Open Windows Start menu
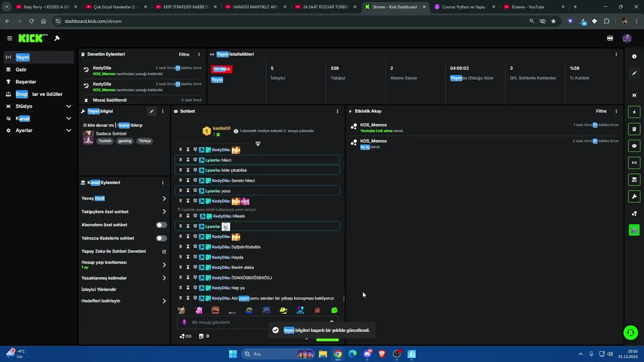Screen dimensions: 644x362 (233, 354)
